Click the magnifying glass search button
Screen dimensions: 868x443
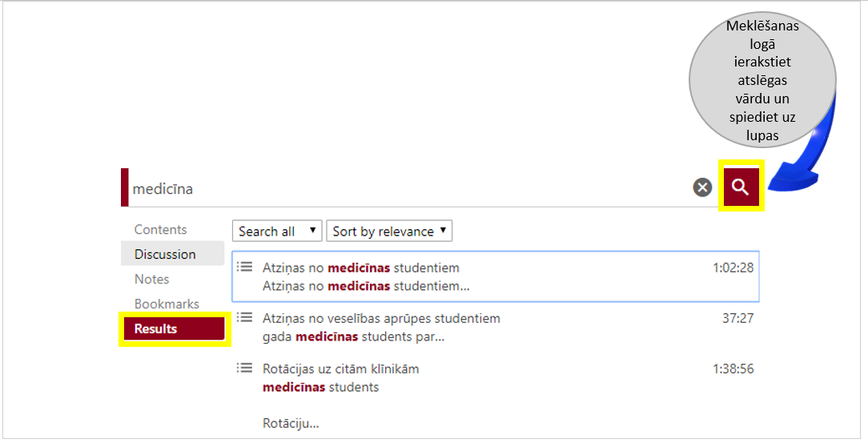pyautogui.click(x=741, y=187)
